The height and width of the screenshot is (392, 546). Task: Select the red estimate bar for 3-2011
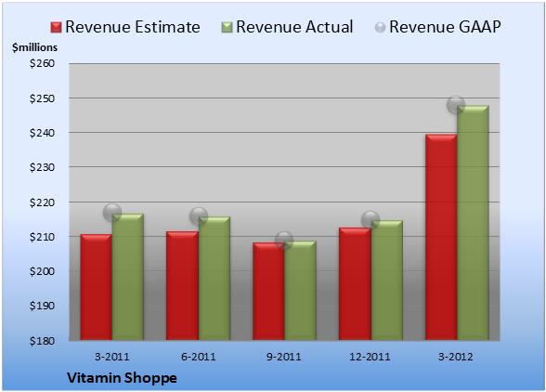coord(97,287)
